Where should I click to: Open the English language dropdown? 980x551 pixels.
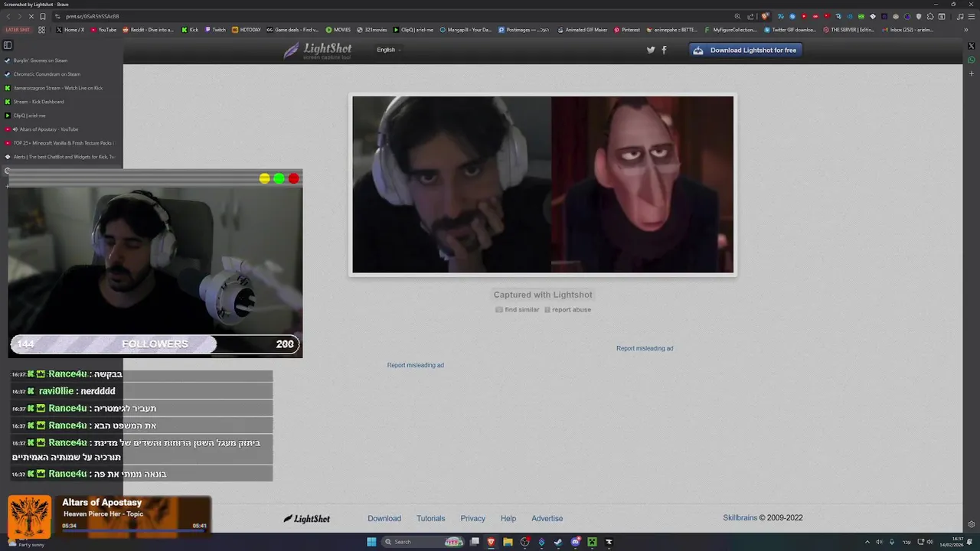coord(388,50)
